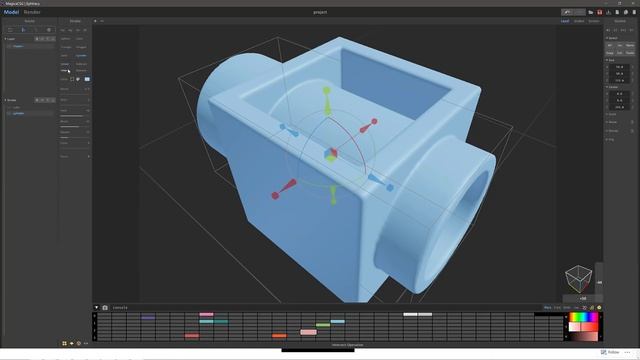
Task: Switch to the Model tab
Action: (11, 12)
